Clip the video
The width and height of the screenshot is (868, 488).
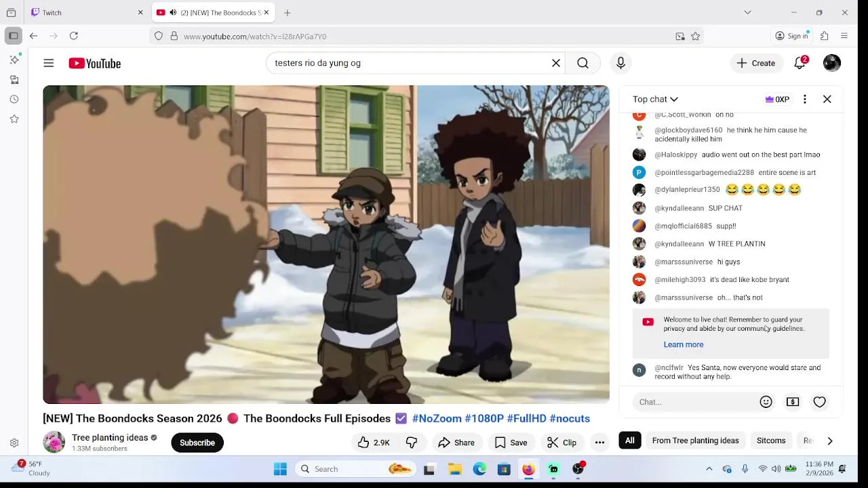tap(562, 443)
